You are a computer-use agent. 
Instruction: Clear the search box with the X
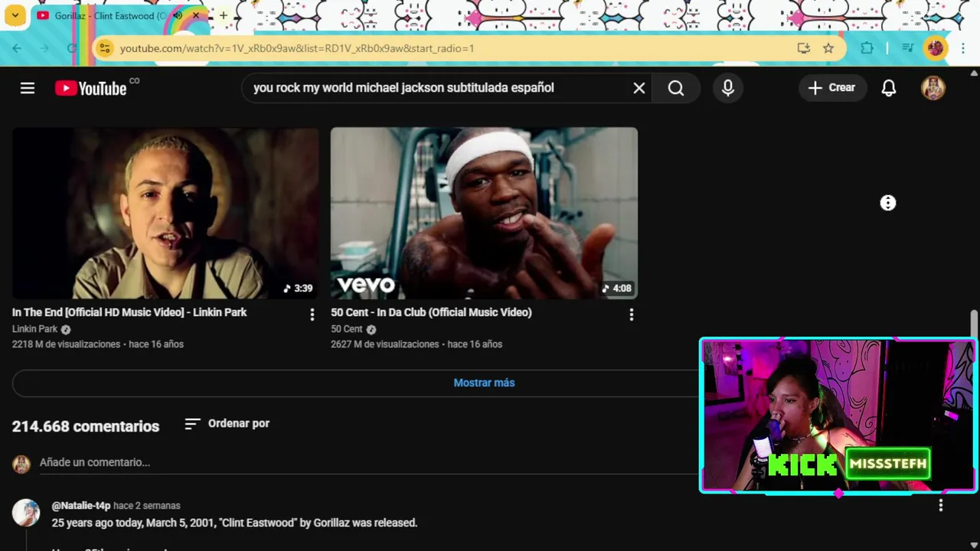coord(639,88)
